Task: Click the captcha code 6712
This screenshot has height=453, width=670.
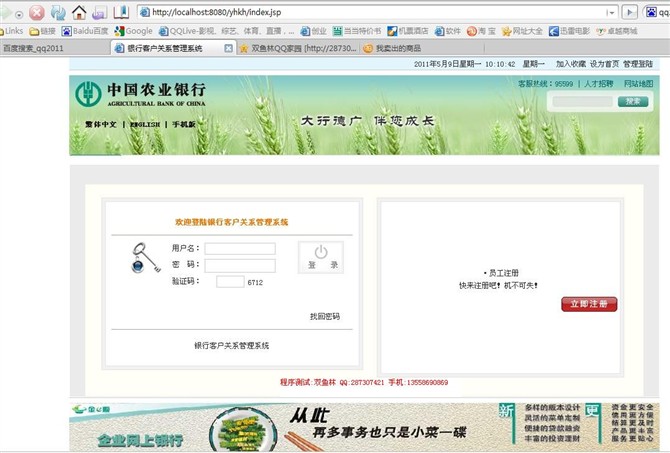Action: point(255,282)
